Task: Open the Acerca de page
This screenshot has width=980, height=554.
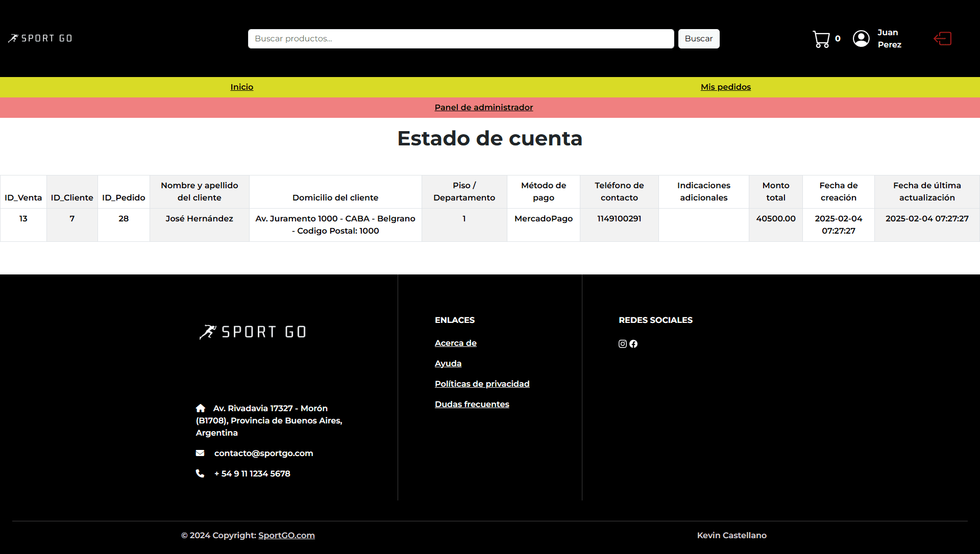Action: [455, 343]
